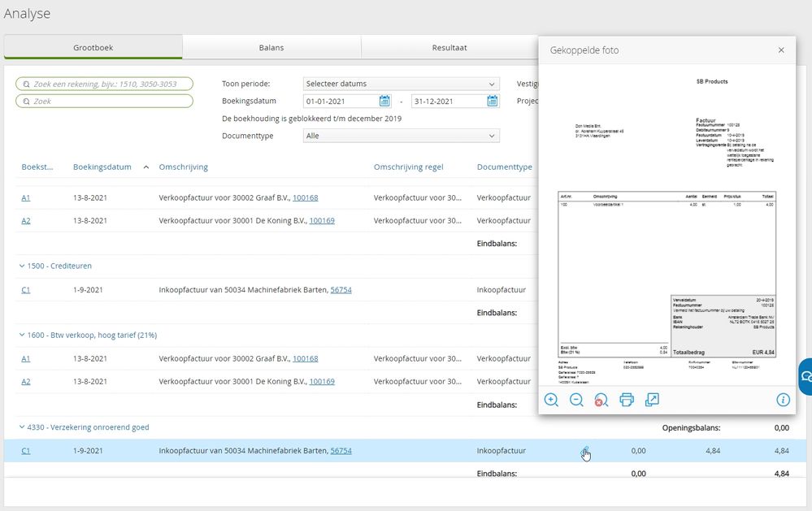Open invoice 100169 link in top group
The width and height of the screenshot is (812, 511).
point(322,220)
